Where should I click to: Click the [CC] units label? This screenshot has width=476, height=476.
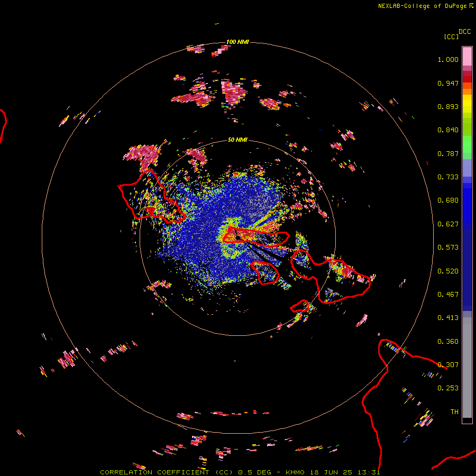(x=451, y=36)
